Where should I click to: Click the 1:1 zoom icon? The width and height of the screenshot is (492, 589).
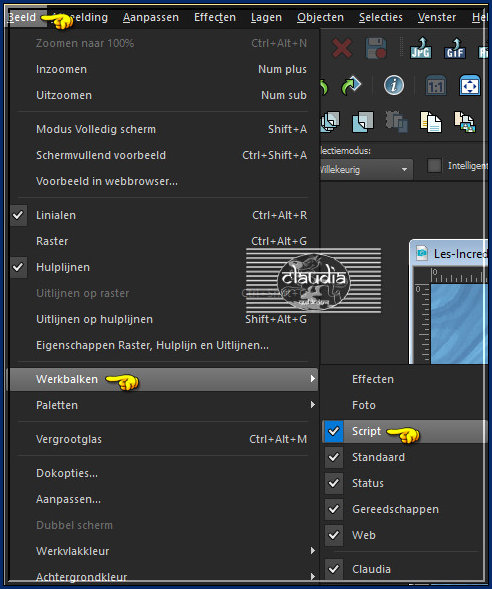tap(436, 86)
